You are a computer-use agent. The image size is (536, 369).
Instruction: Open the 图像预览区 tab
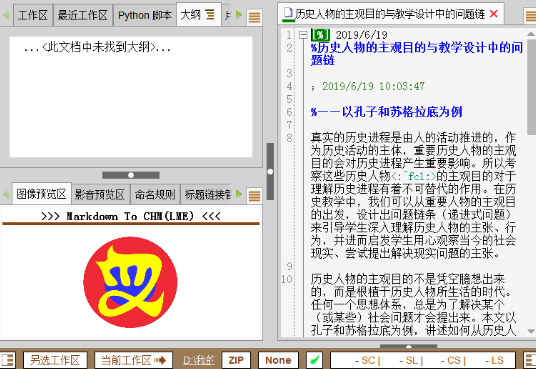click(x=41, y=194)
